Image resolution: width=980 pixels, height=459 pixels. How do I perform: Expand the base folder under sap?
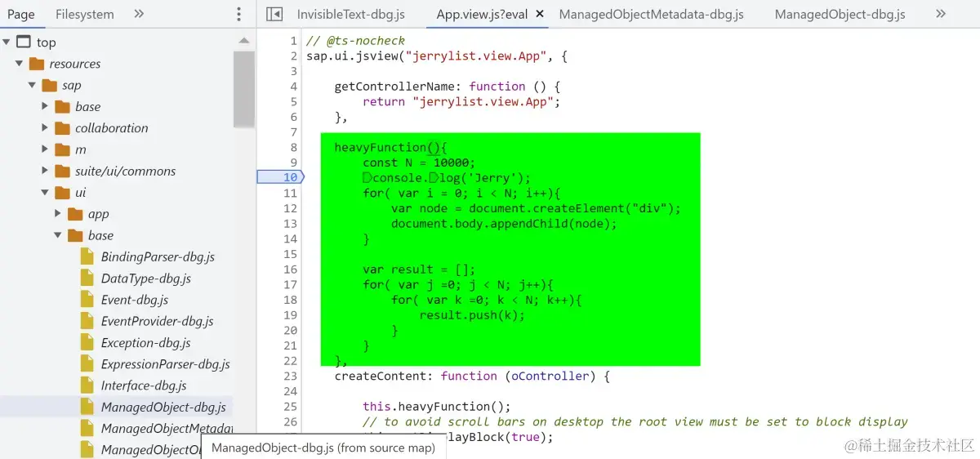(x=46, y=106)
